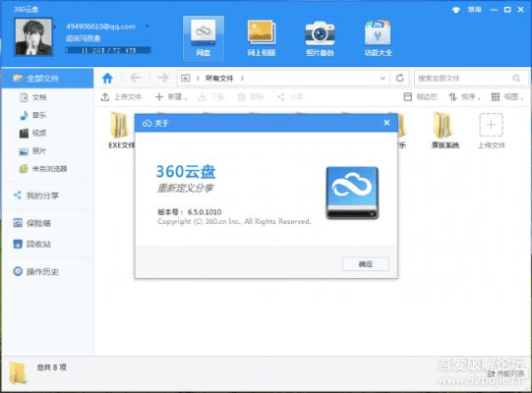
Task: Click the forward navigation arrow
Action: [x=163, y=78]
